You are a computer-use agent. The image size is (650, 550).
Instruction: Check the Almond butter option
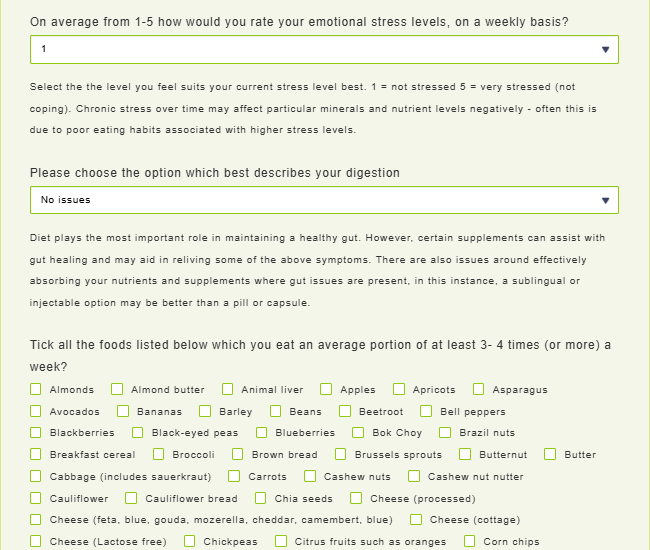(117, 389)
